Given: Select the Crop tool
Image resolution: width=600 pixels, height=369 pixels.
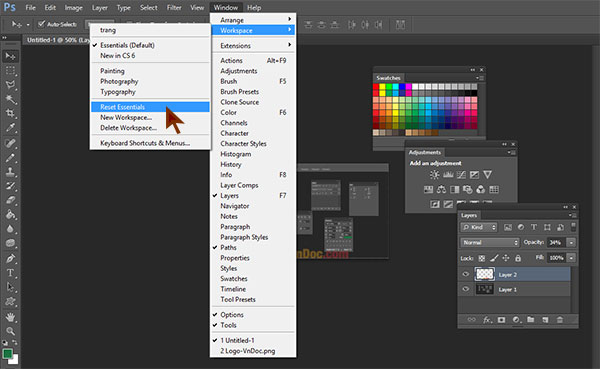Looking at the screenshot, I should point(10,113).
